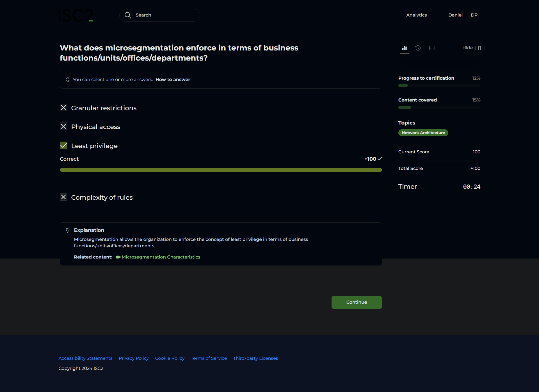The width and height of the screenshot is (539, 392).
Task: Open the captions panel icon
Action: (x=432, y=48)
